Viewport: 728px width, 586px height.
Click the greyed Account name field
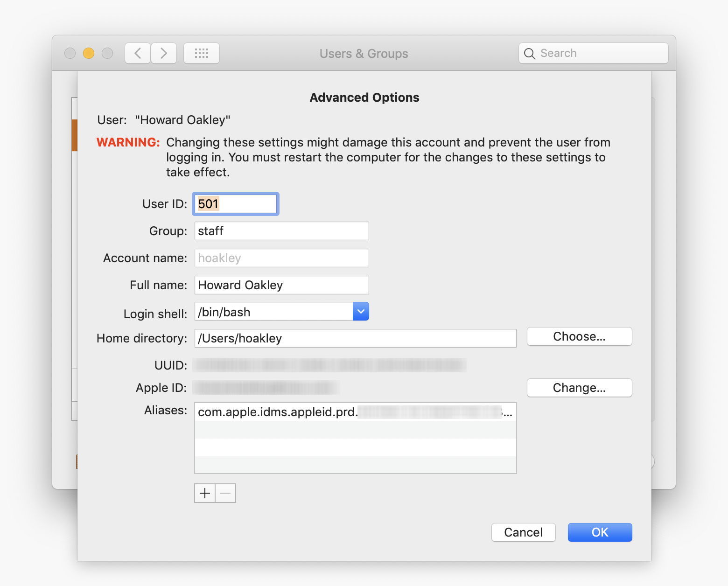(x=281, y=258)
